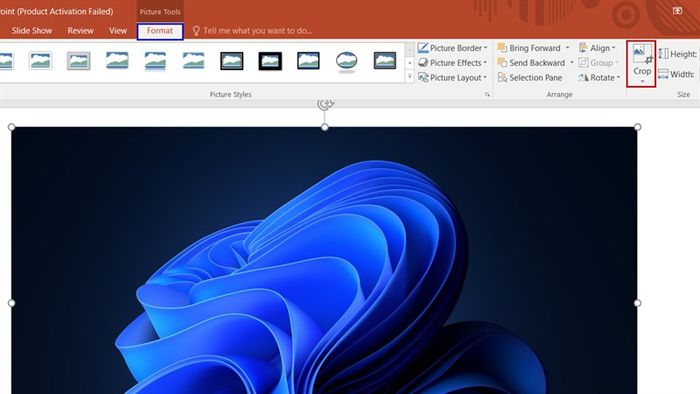Switch to the Slide Show tab
Image resolution: width=700 pixels, height=394 pixels.
[32, 31]
